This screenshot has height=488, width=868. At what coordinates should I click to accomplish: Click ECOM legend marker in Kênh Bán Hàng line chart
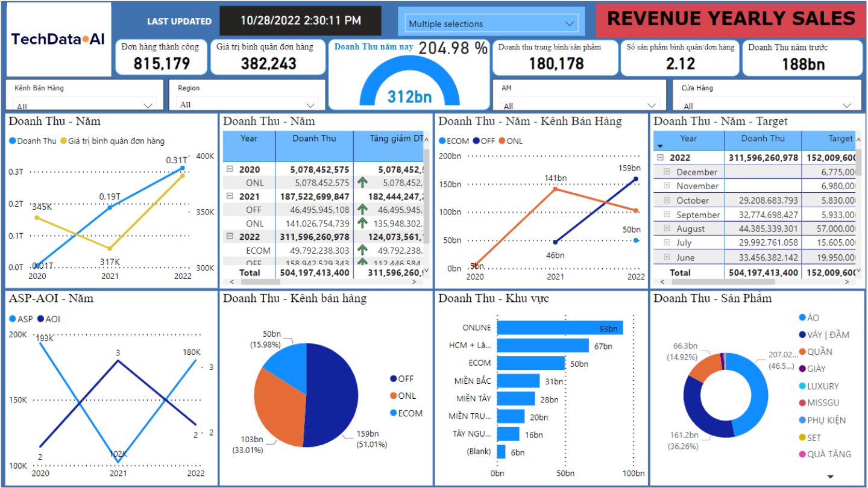(442, 141)
